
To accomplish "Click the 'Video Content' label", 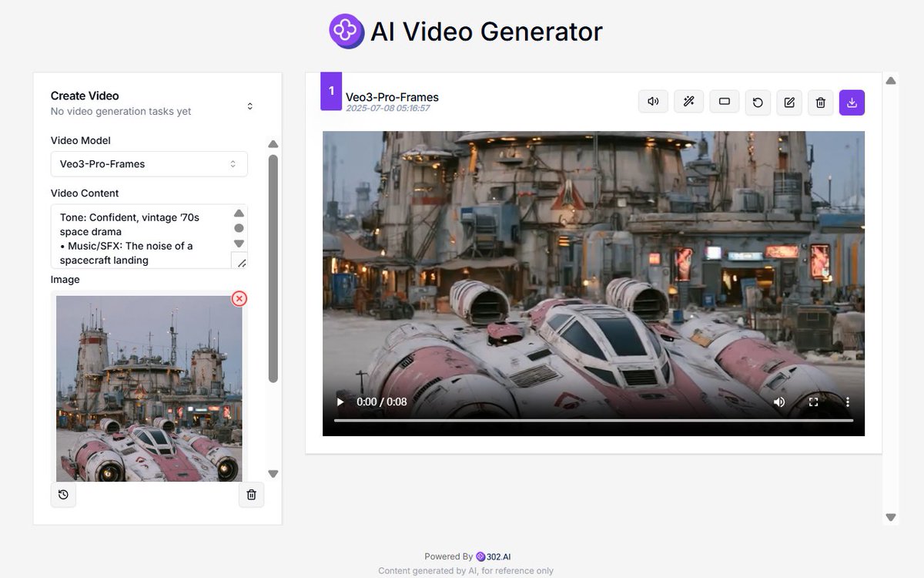I will (85, 193).
